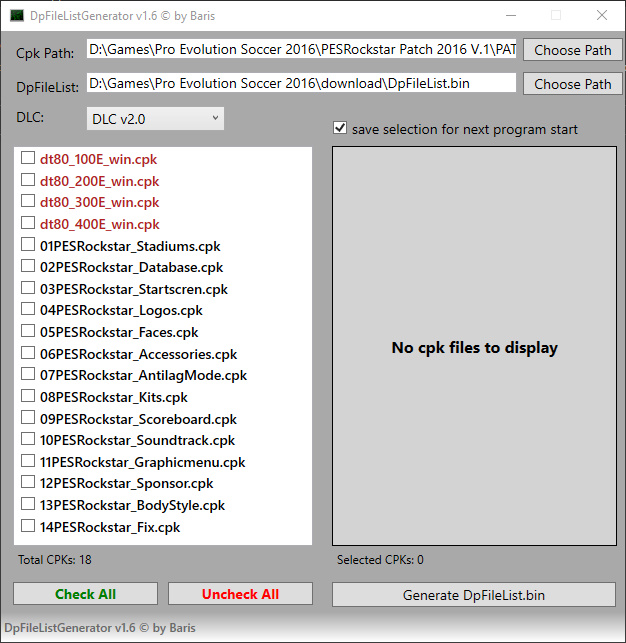
Task: Click the footer 'DpFileListGenerator v1.6 © by Baris' text
Action: (100, 628)
